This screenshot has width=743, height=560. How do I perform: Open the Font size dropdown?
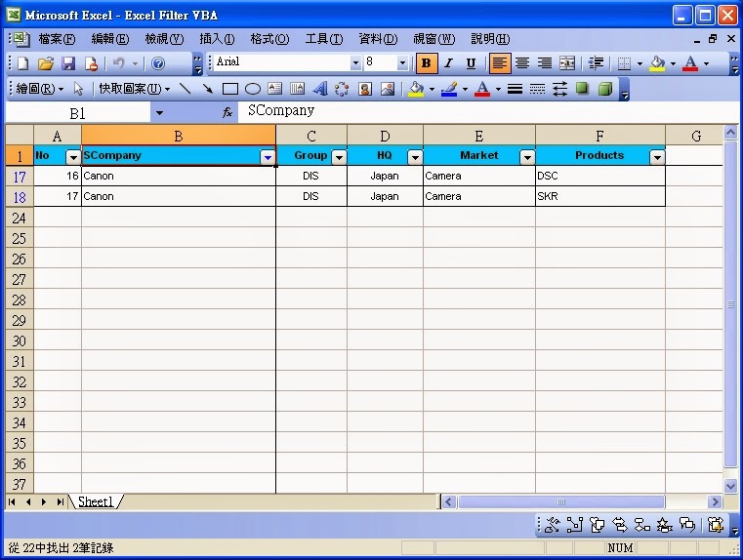click(402, 63)
